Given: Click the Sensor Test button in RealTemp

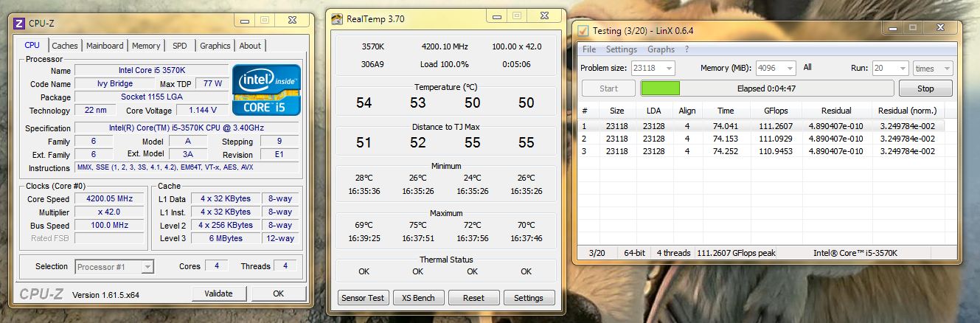Looking at the screenshot, I should (364, 298).
